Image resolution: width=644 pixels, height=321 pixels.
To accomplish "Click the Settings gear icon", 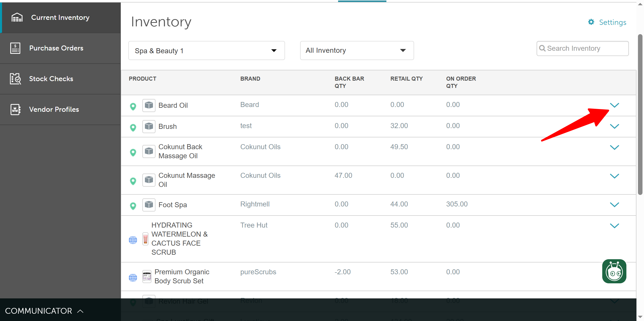I will [x=591, y=22].
